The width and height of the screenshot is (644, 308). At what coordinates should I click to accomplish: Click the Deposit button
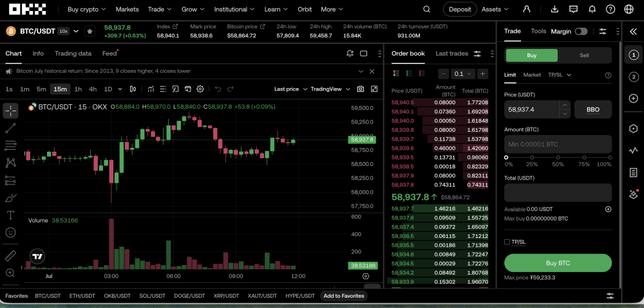460,9
